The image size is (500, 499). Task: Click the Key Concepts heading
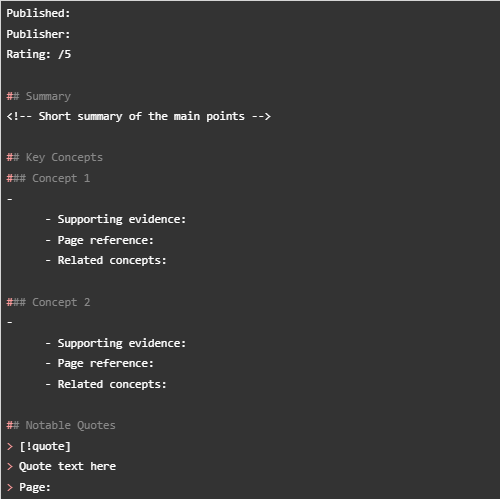(55, 157)
